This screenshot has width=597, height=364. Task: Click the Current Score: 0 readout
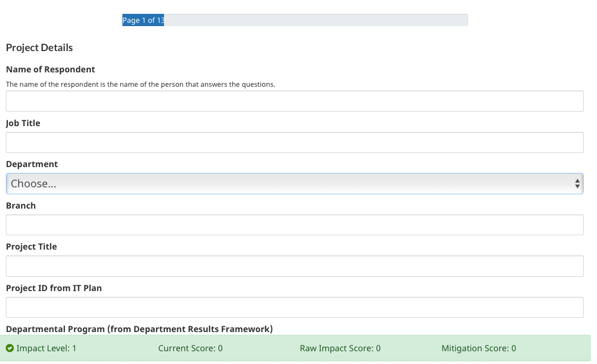[x=190, y=349]
